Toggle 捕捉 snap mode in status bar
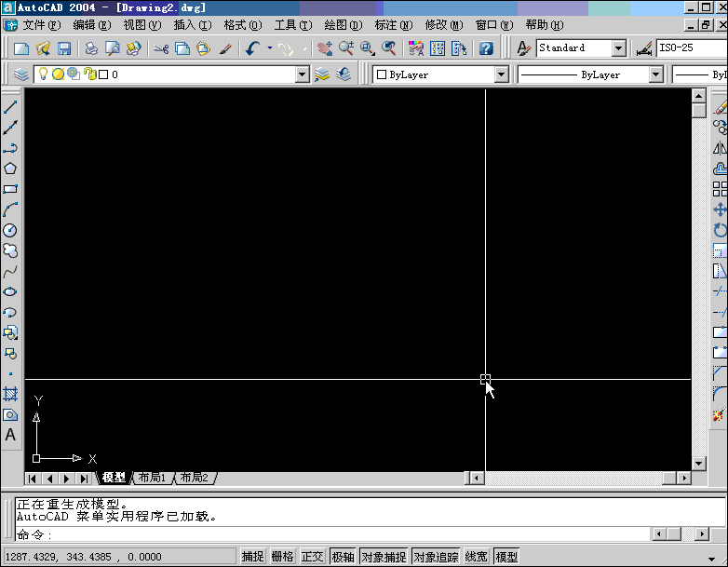 point(252,557)
